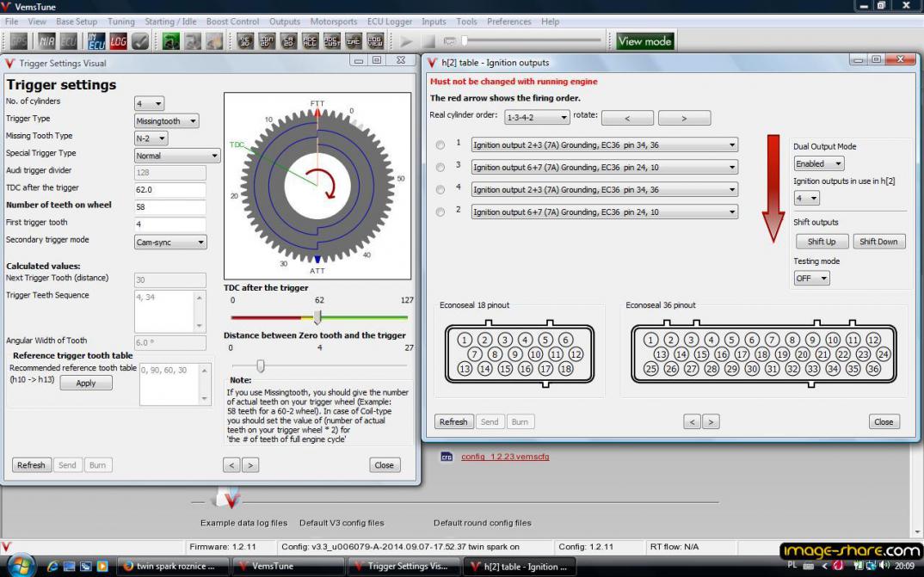The width and height of the screenshot is (924, 577).
Task: Expand the Real cylinder order dropdown
Action: coord(537,118)
